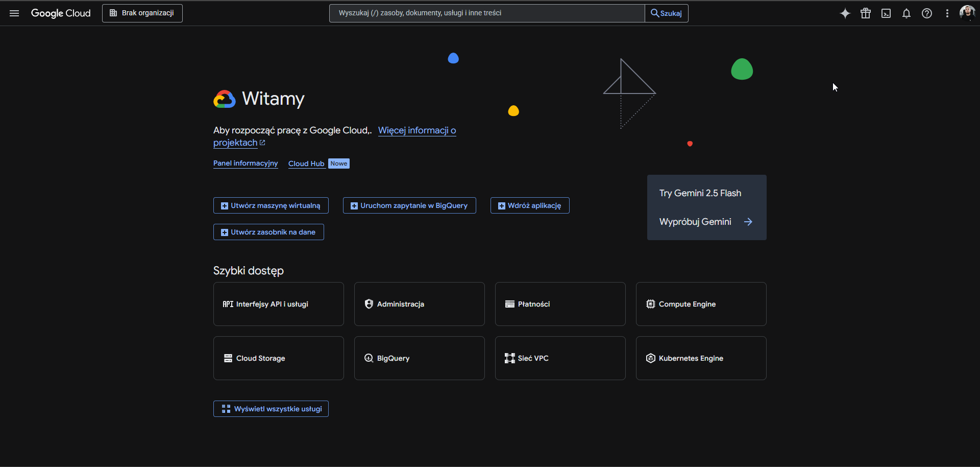This screenshot has width=980, height=467.
Task: Open the Kubernetes Engine card
Action: (701, 358)
